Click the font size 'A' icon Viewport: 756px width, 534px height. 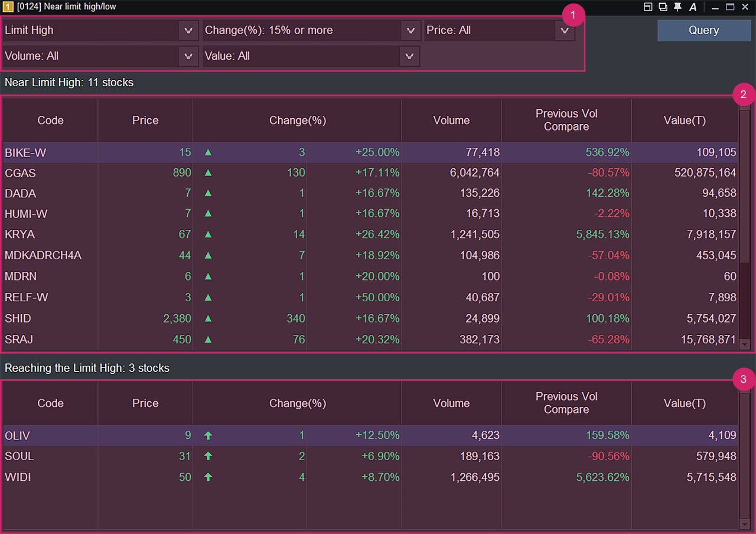click(x=693, y=7)
